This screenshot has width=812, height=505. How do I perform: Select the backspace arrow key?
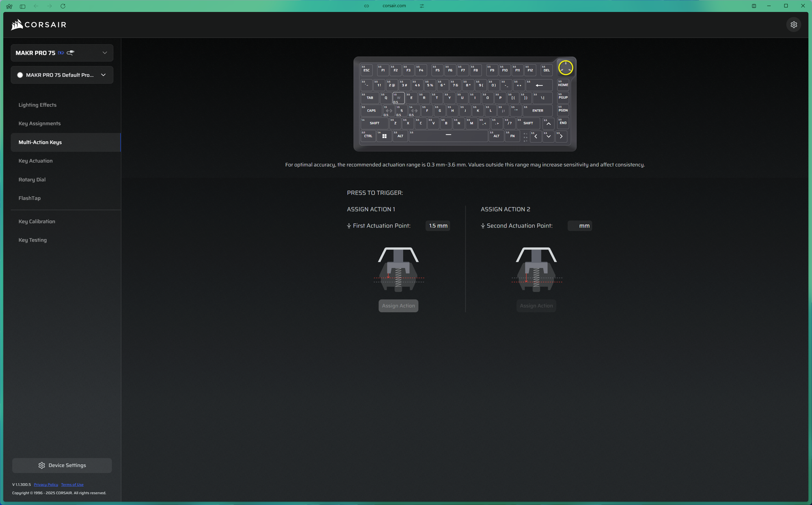pyautogui.click(x=539, y=85)
